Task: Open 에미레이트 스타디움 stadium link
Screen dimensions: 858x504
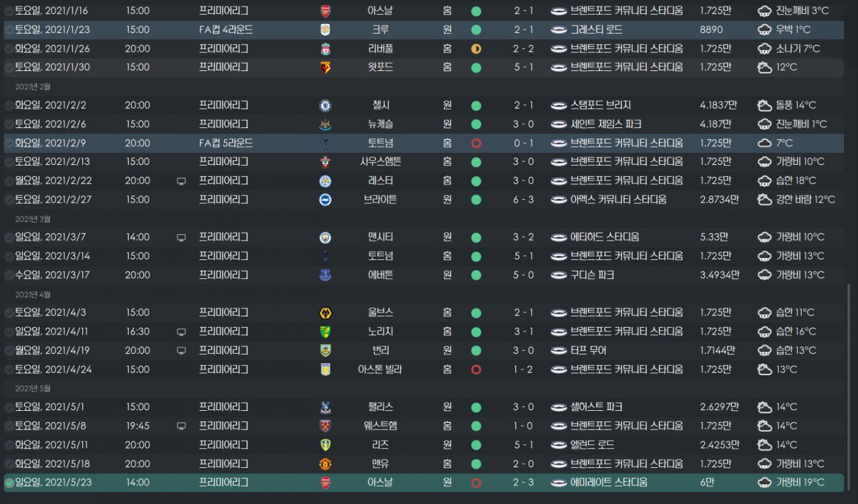Action: [x=609, y=483]
